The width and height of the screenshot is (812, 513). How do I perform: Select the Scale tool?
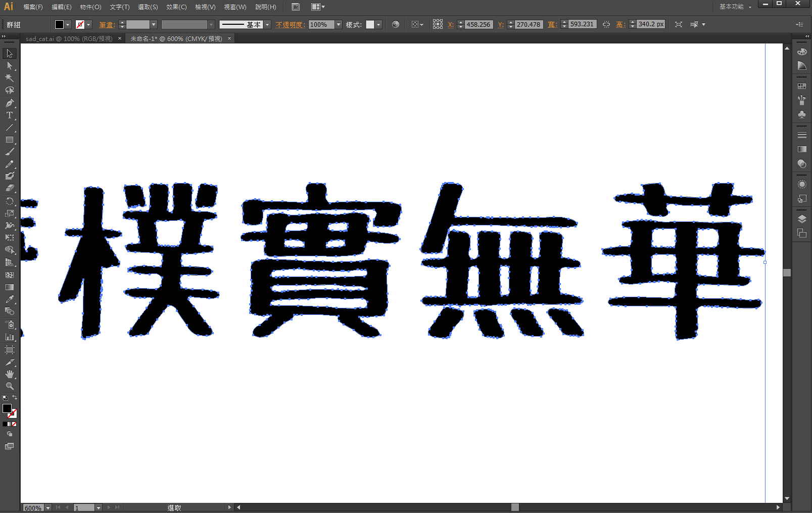pos(9,213)
